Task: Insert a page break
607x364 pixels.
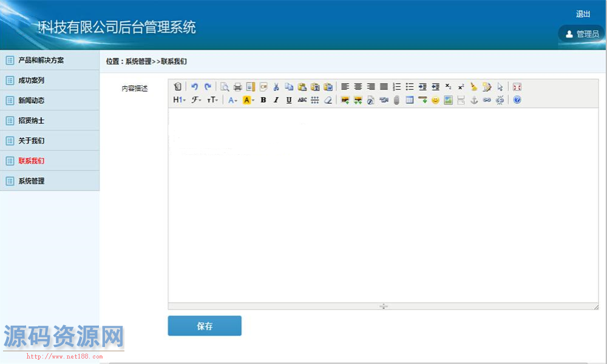Action: coord(461,100)
